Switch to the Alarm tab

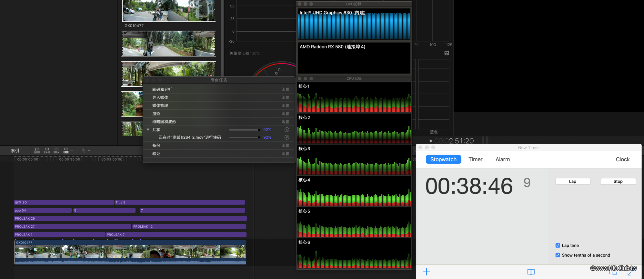(x=502, y=159)
